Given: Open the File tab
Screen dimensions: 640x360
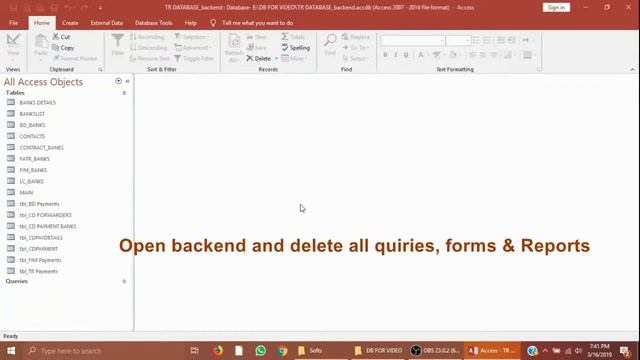Looking at the screenshot, I should click(13, 23).
